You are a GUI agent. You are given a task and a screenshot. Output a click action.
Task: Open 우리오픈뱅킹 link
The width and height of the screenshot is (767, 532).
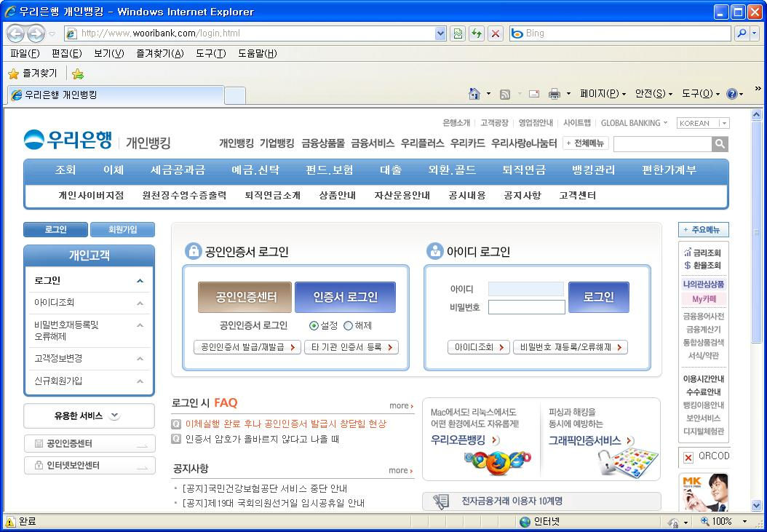click(464, 440)
